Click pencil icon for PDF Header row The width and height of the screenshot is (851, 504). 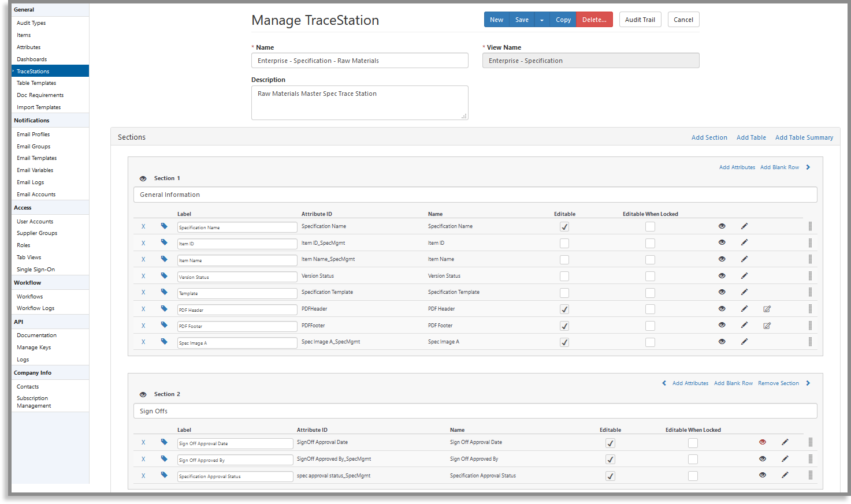point(744,309)
